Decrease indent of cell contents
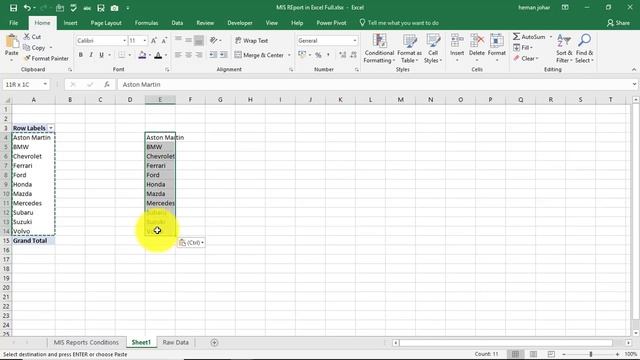Viewport: 640px width, 360px height. pos(213,55)
